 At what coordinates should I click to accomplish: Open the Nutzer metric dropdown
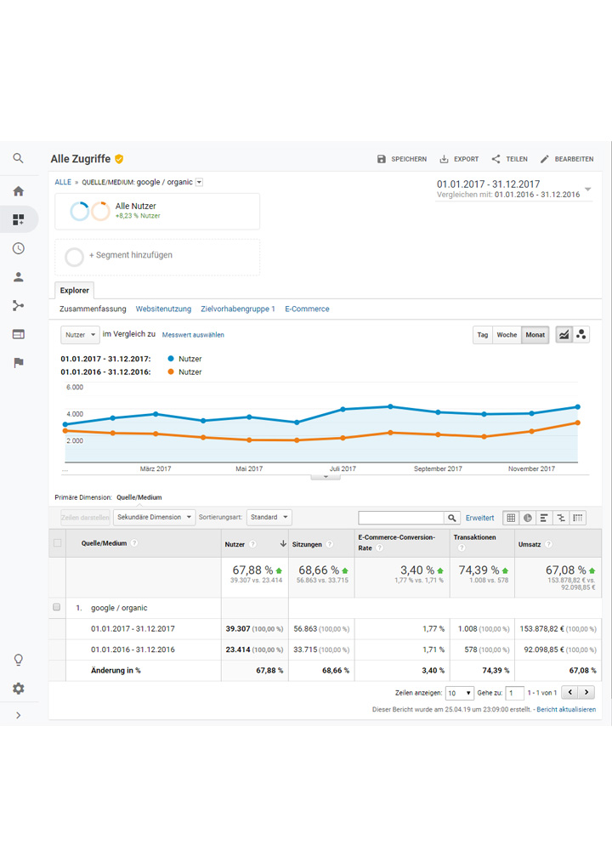coord(80,334)
